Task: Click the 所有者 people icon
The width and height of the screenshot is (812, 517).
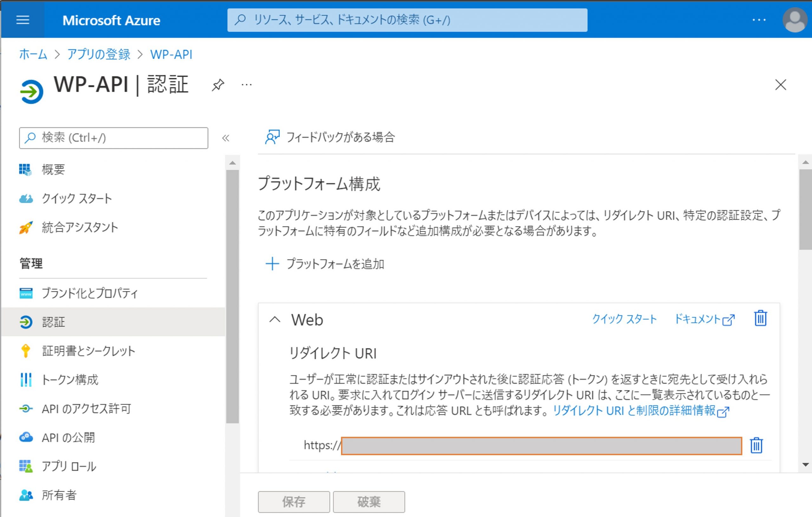Action: coord(26,495)
